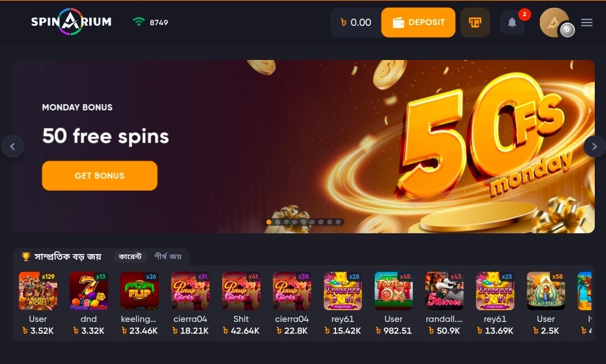Click the orange cashier icon button
Image resolution: width=606 pixels, height=364 pixels.
coord(475,22)
